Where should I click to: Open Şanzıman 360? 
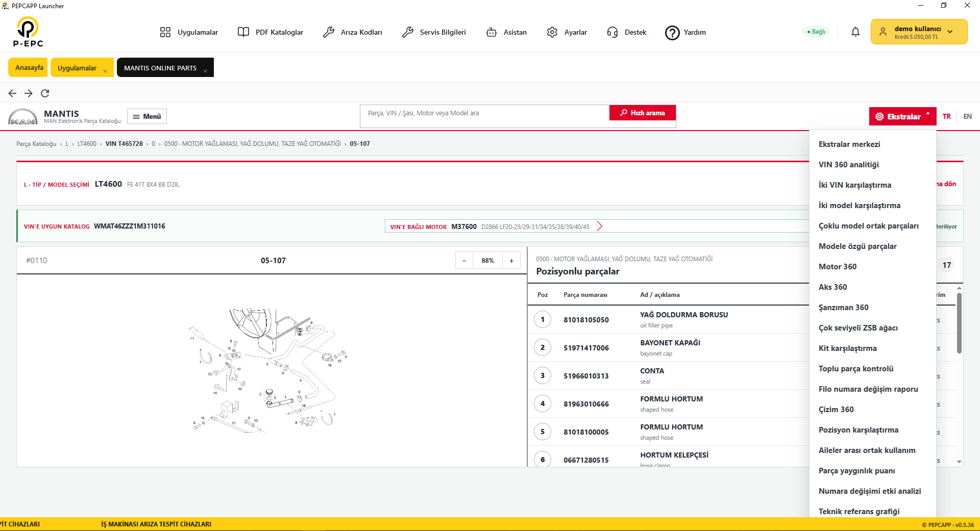pyautogui.click(x=872, y=308)
